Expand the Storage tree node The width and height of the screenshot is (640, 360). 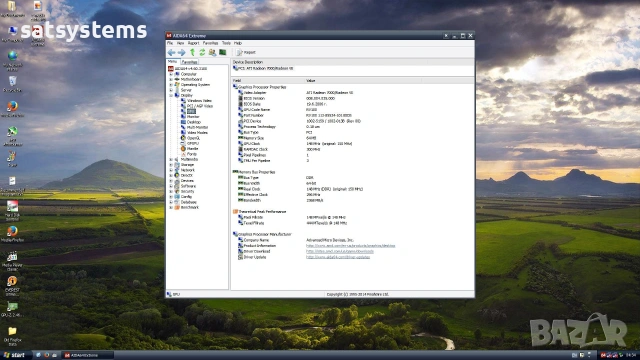(x=171, y=165)
